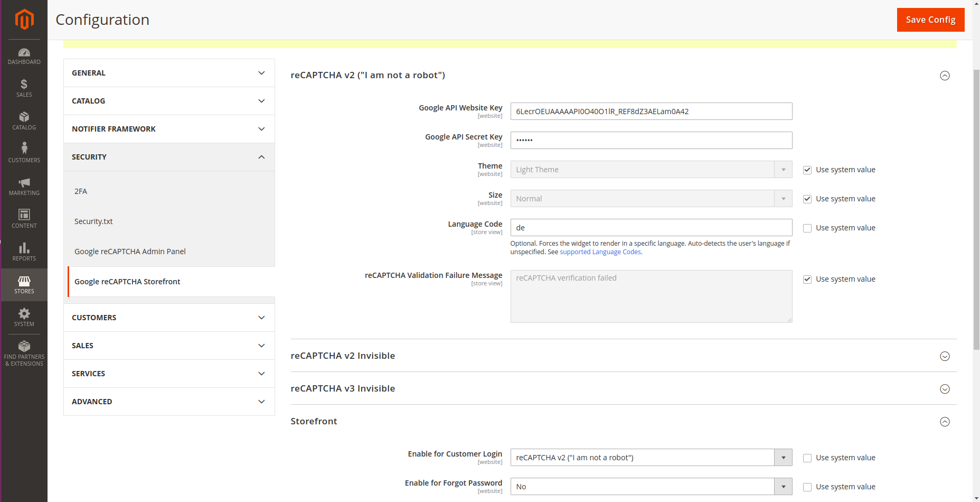Image resolution: width=980 pixels, height=502 pixels.
Task: Click the Magento logo icon
Action: coord(24,20)
